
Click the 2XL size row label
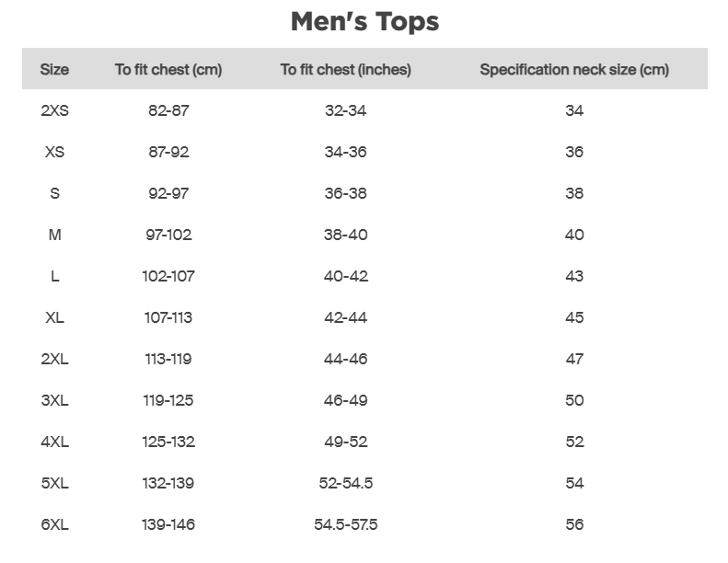[54, 359]
